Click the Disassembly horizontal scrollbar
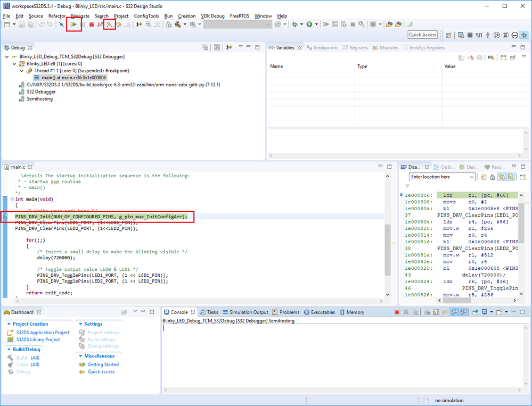Image resolution: width=532 pixels, height=406 pixels. tap(457, 300)
